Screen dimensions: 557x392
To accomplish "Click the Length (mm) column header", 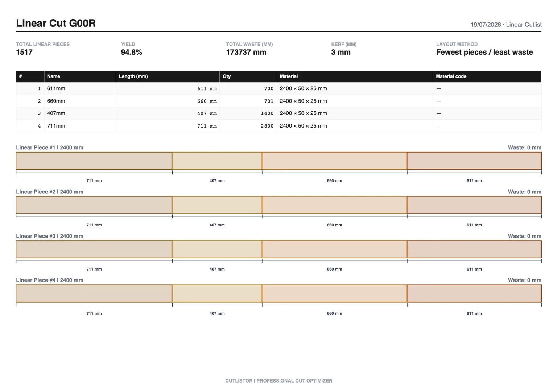I will coord(168,76).
